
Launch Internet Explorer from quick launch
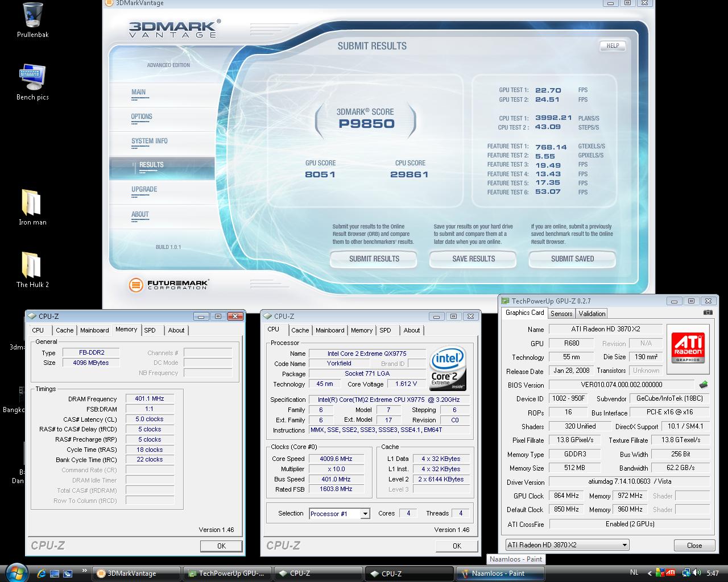pyautogui.click(x=42, y=573)
